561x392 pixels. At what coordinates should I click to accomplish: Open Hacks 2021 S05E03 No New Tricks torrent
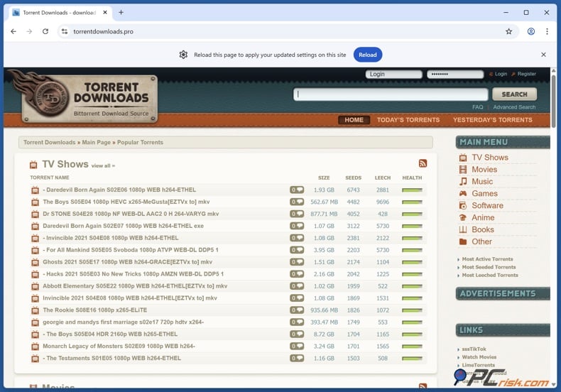click(133, 274)
